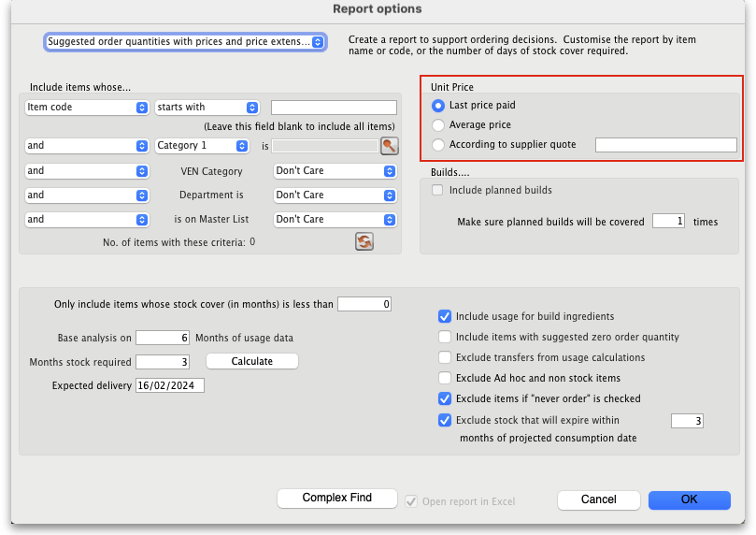The image size is (756, 535).
Task: Open the VEN Category Don't Care dropdown
Action: coord(335,171)
